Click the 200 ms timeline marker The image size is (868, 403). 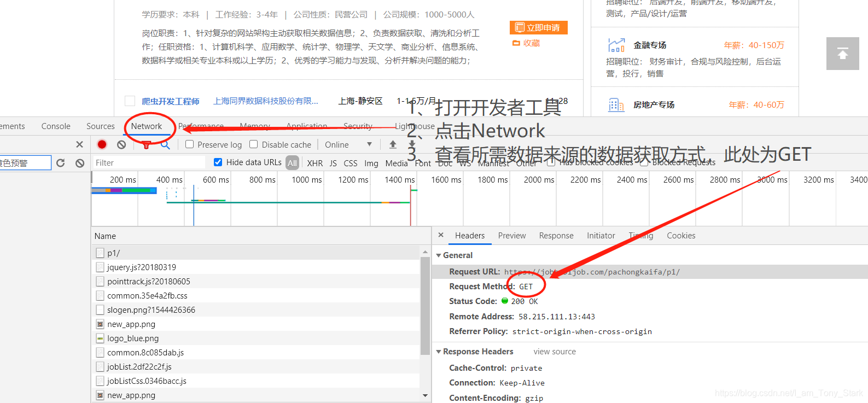[123, 179]
